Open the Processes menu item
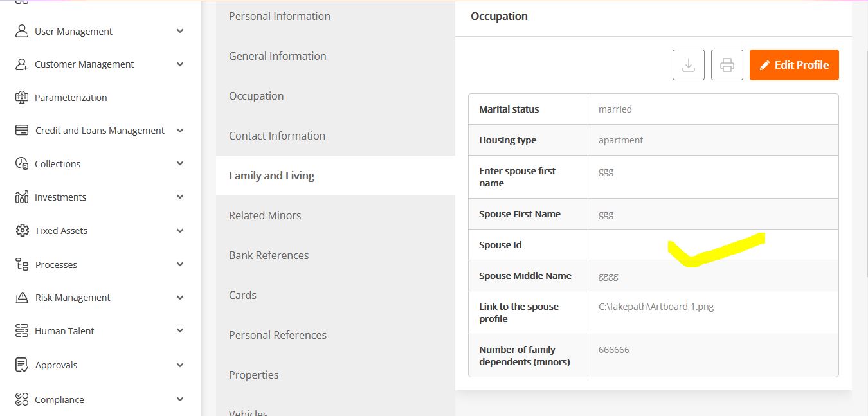Screen dimensions: 868x416 coord(56,264)
